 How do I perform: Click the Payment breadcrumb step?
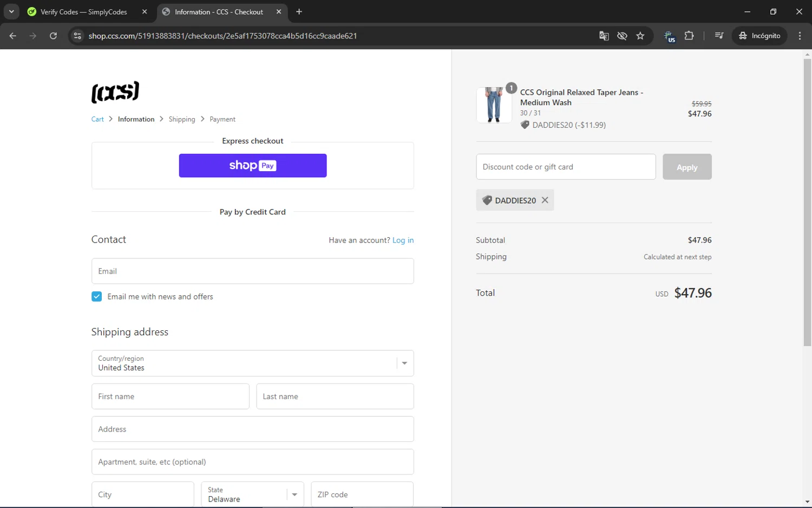222,119
